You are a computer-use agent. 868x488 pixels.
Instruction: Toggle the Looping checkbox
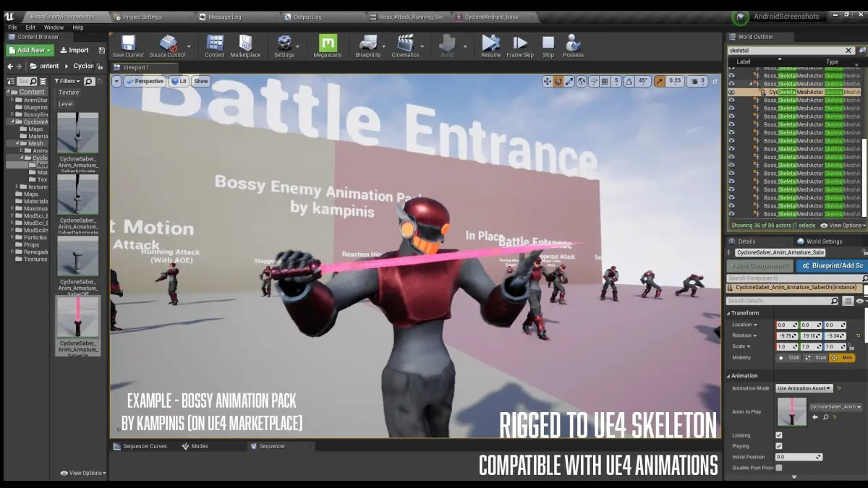[x=779, y=435]
